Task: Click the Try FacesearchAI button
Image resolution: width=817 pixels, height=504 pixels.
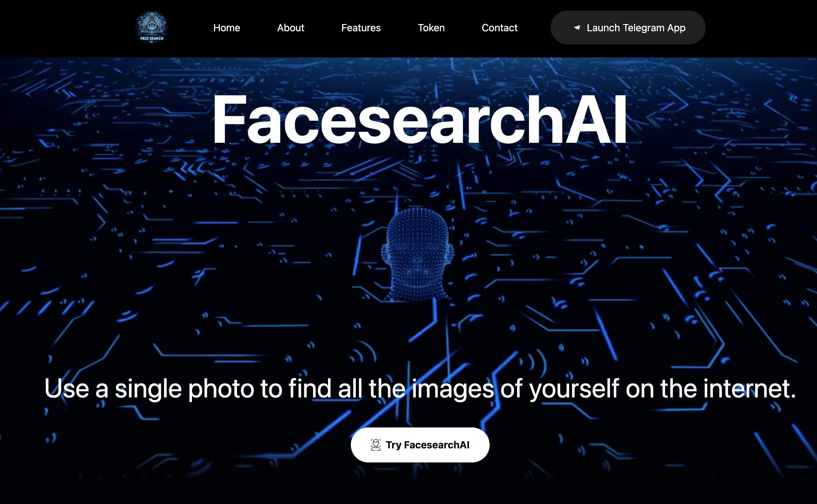Action: (x=420, y=445)
